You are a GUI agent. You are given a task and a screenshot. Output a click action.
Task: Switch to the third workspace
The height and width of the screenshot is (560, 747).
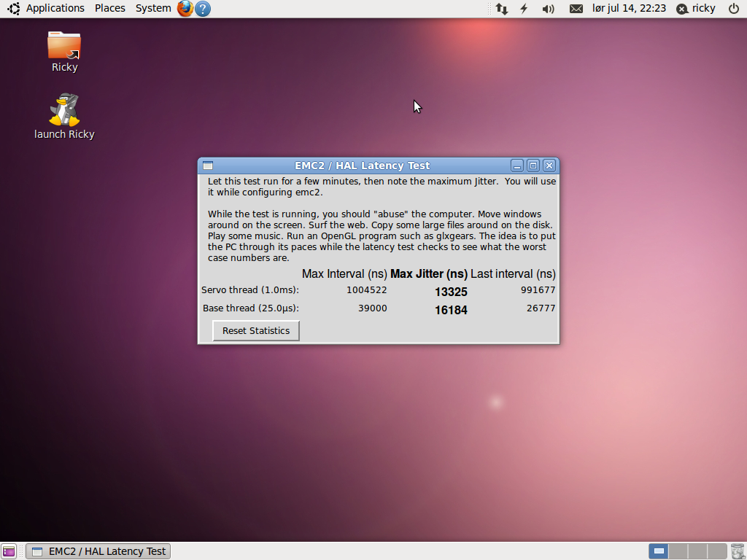(x=697, y=551)
